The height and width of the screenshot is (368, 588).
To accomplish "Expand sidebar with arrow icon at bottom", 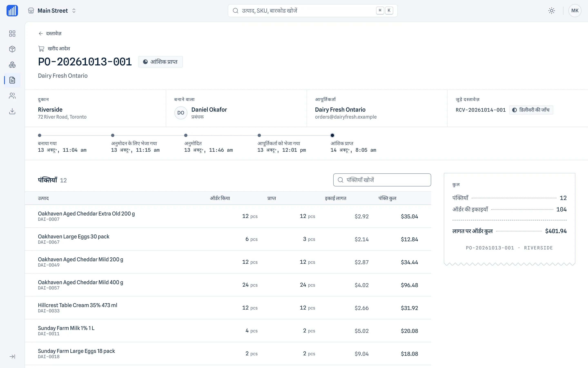I will click(12, 357).
